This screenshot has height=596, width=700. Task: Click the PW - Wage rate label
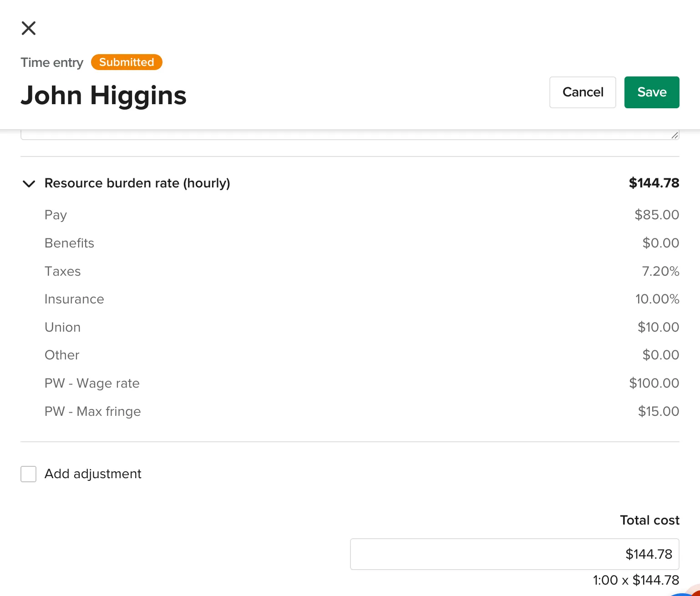[92, 383]
